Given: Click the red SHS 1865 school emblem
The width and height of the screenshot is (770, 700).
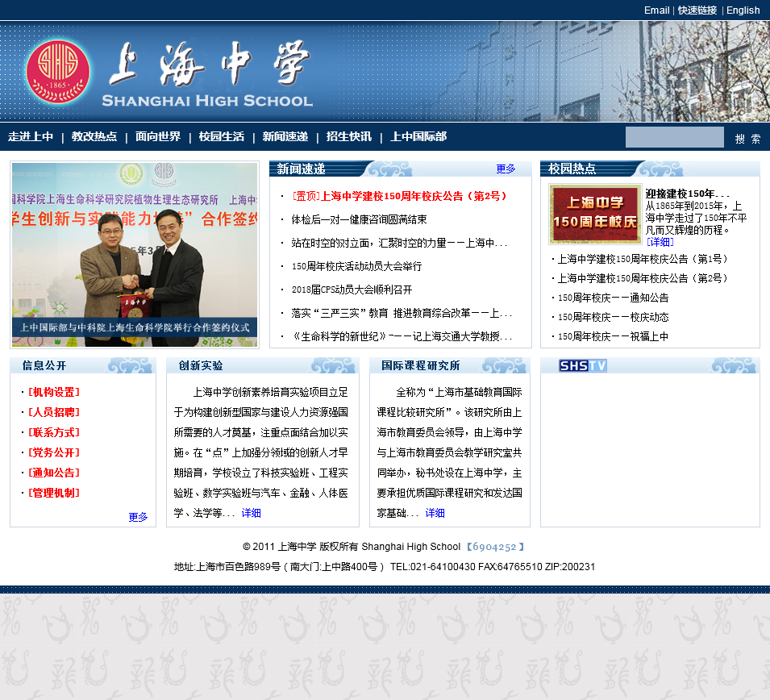Looking at the screenshot, I should pyautogui.click(x=57, y=71).
